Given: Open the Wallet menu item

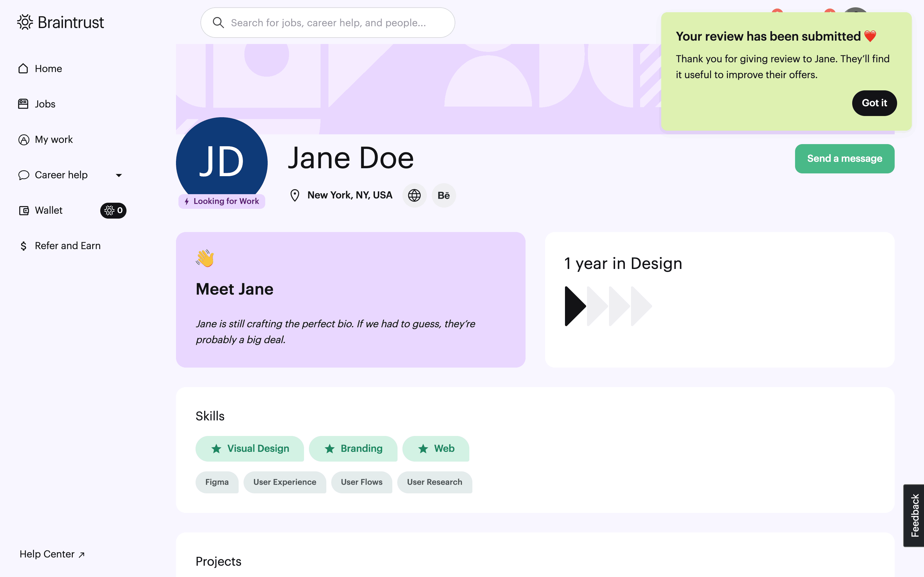Looking at the screenshot, I should 49,210.
